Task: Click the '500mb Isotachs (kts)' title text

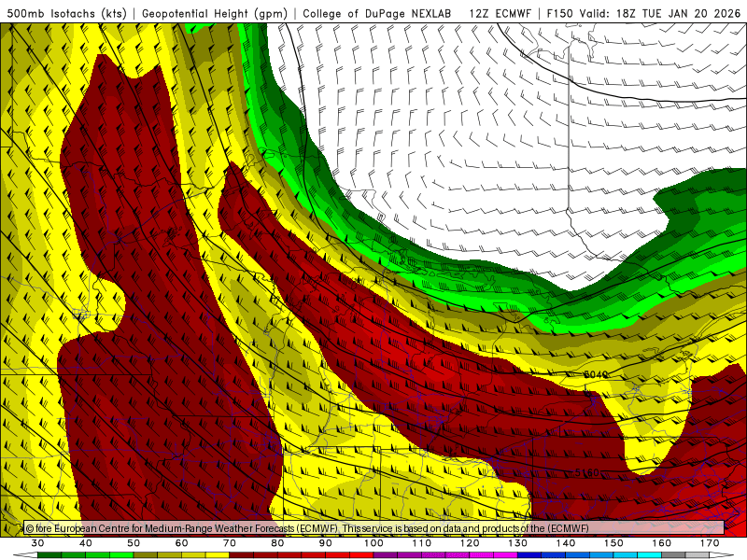Action: pos(67,13)
